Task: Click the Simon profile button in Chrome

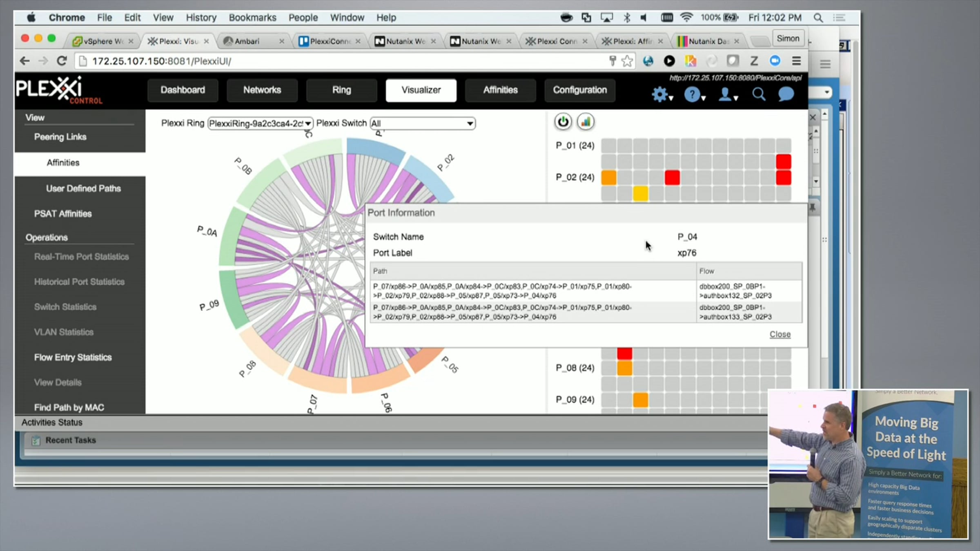Action: point(788,39)
